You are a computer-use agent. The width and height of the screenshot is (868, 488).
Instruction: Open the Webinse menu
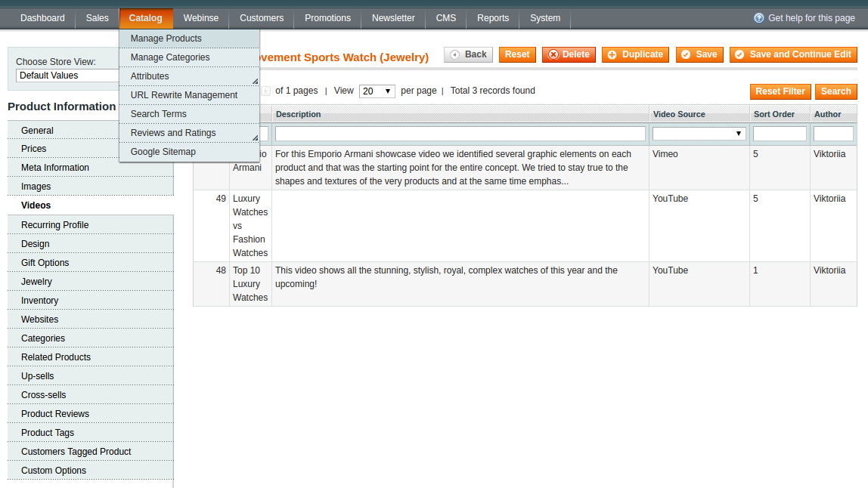point(201,18)
